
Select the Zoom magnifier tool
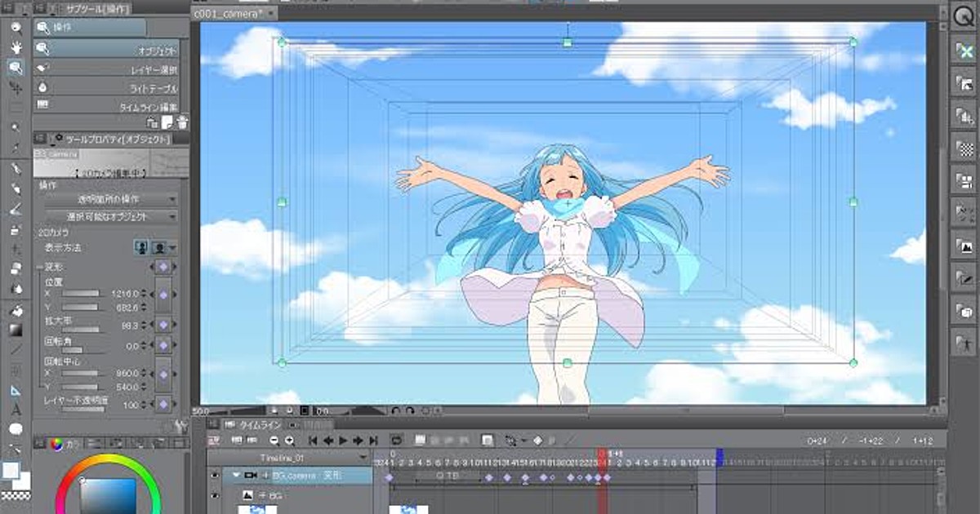[x=16, y=28]
